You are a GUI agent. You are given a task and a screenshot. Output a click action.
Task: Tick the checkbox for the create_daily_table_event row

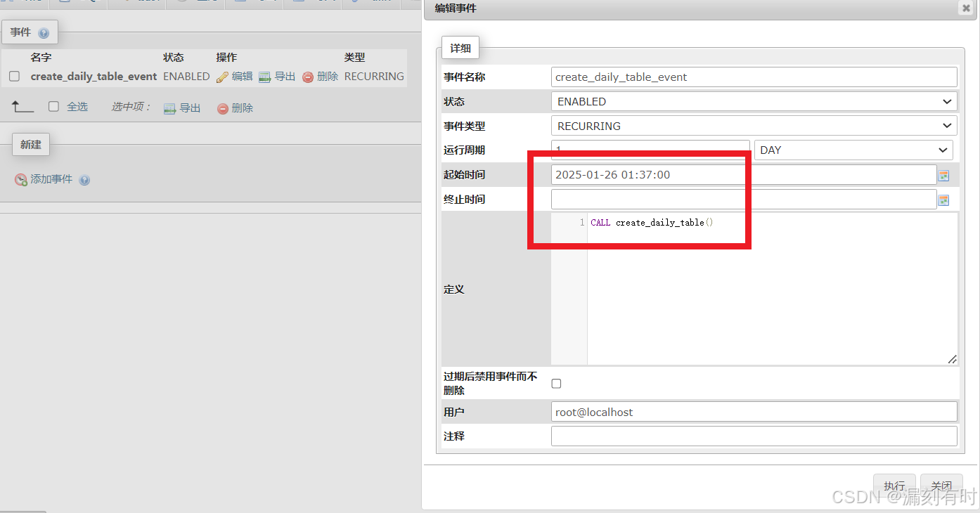(14, 77)
